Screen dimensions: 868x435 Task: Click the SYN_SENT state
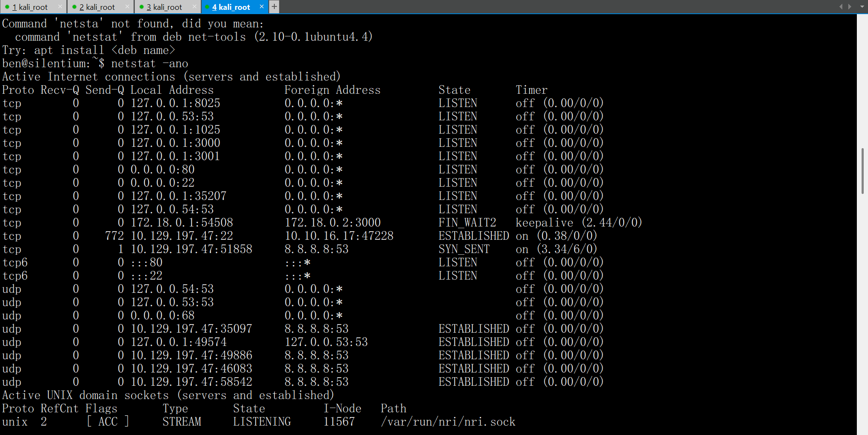pos(464,249)
